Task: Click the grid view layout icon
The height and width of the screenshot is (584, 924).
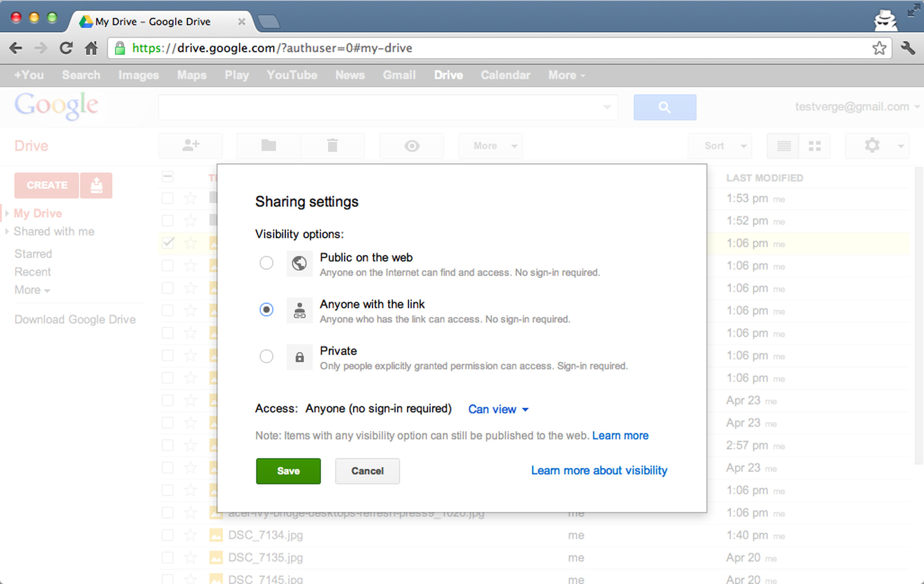Action: click(815, 146)
